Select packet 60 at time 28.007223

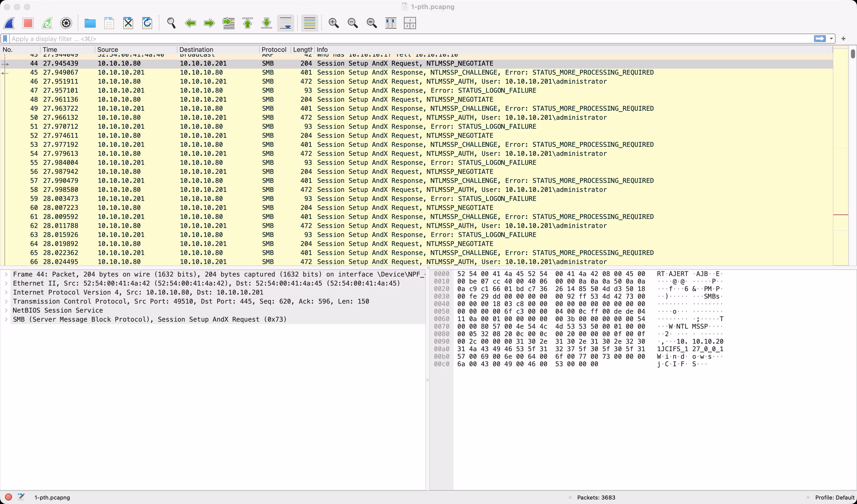pyautogui.click(x=416, y=208)
